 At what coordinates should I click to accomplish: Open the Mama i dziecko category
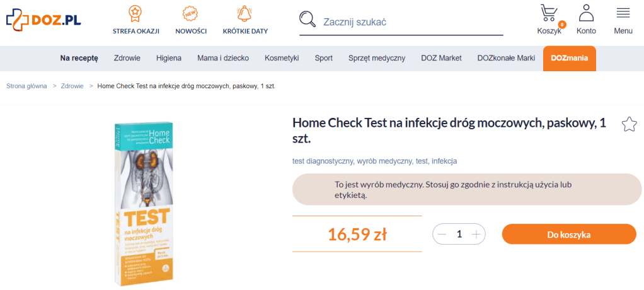pyautogui.click(x=223, y=58)
